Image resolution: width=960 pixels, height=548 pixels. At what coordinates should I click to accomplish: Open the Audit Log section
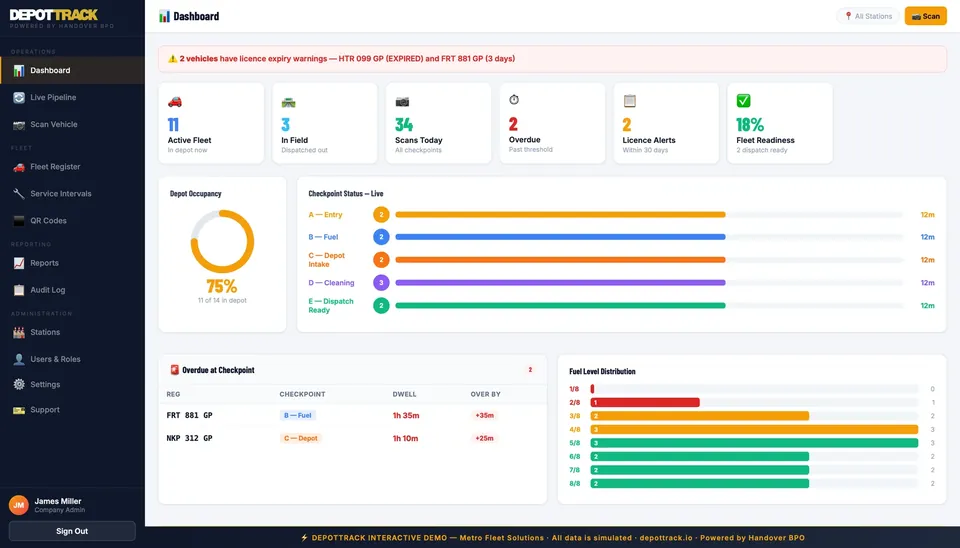tap(72, 290)
